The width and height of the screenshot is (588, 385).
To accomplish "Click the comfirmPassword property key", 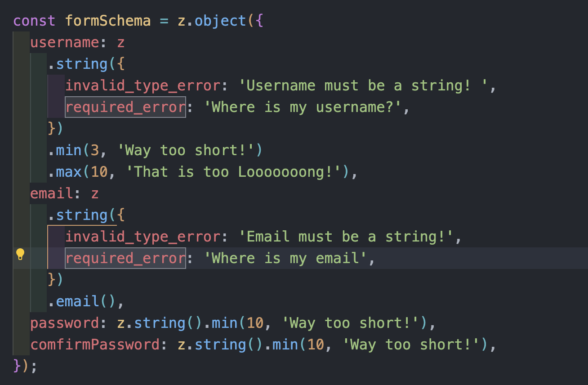I will pyautogui.click(x=95, y=345).
